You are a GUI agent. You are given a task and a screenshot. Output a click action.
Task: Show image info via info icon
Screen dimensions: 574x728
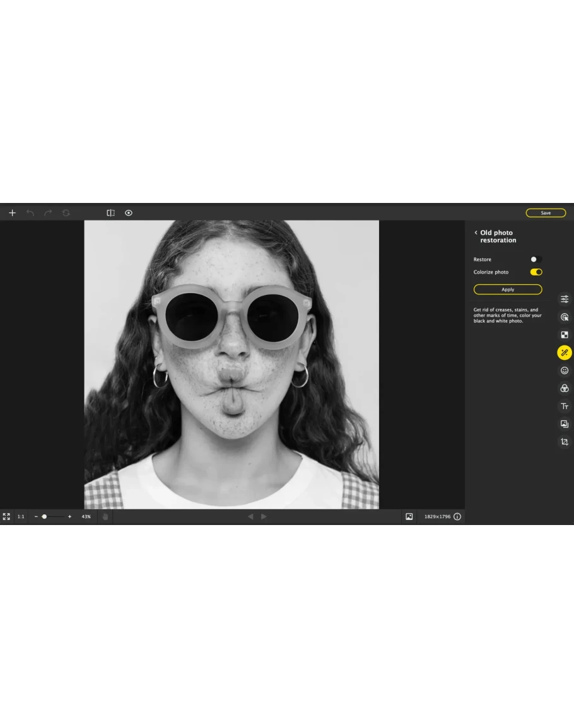click(457, 517)
